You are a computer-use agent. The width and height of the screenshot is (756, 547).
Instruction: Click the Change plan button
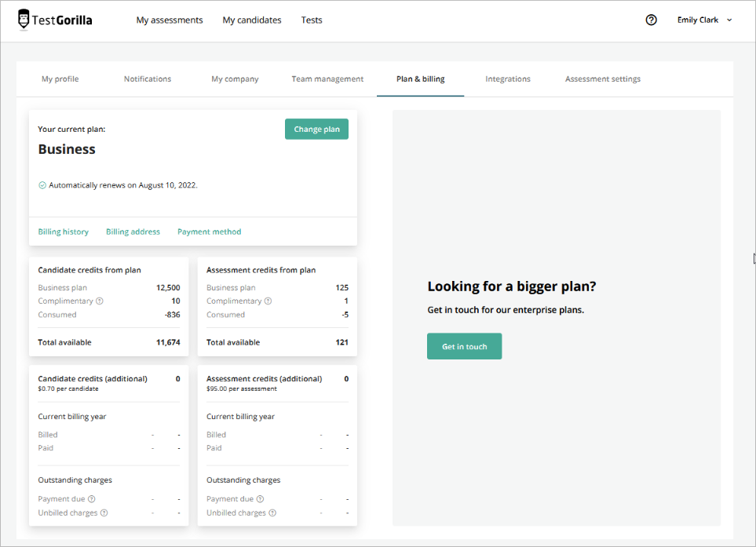point(317,129)
